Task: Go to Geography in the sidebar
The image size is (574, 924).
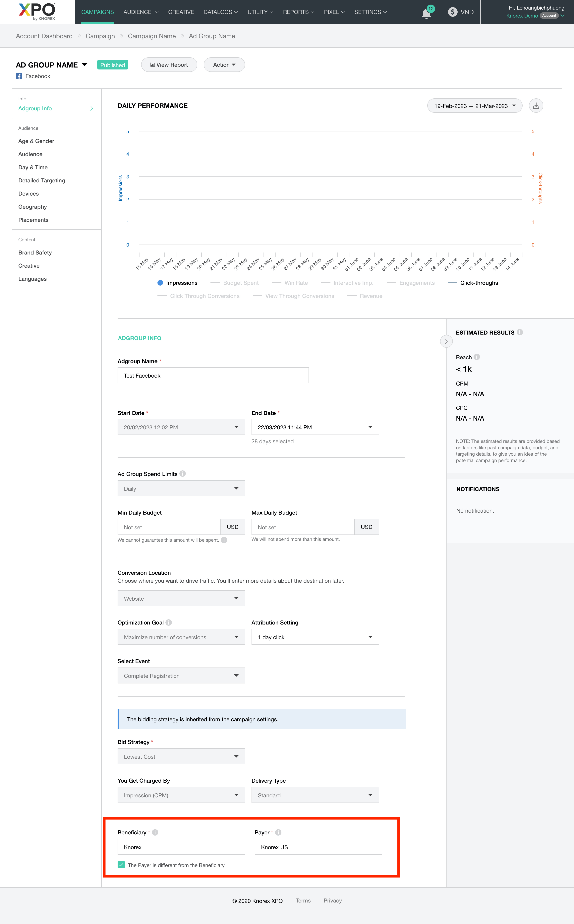Action: (x=33, y=207)
